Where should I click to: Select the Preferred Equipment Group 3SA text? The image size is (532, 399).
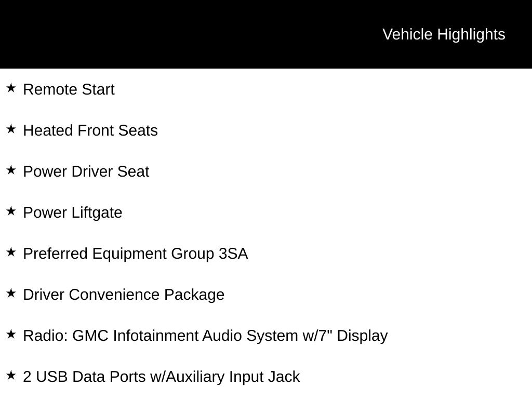click(x=136, y=254)
